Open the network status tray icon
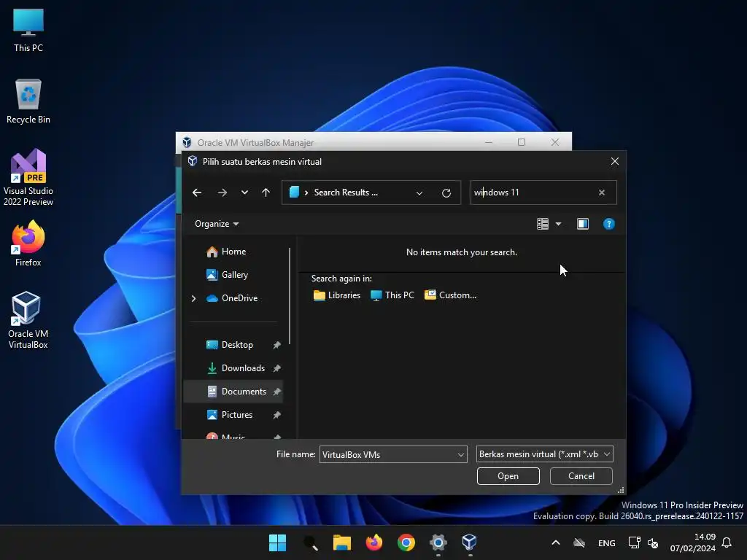Viewport: 747px width, 560px height. click(635, 542)
